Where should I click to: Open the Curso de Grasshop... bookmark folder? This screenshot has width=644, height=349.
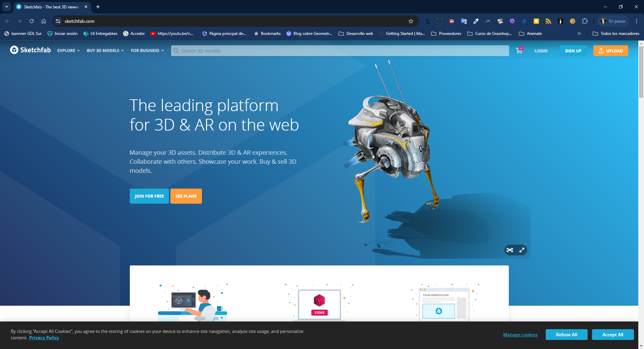(x=490, y=34)
